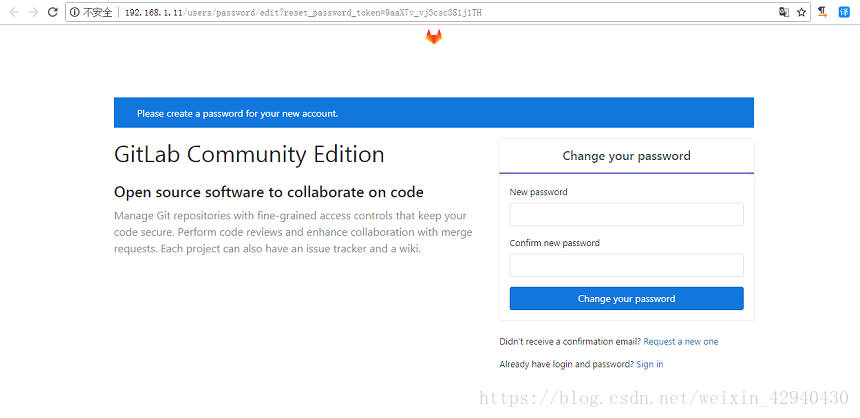This screenshot has width=860, height=418.
Task: Open the blue translation extension icon
Action: coord(844,12)
